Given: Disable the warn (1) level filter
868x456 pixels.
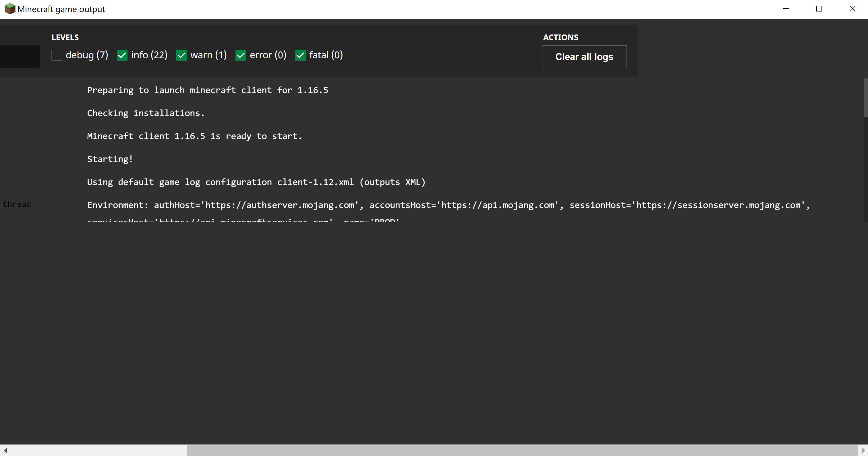Looking at the screenshot, I should [181, 55].
